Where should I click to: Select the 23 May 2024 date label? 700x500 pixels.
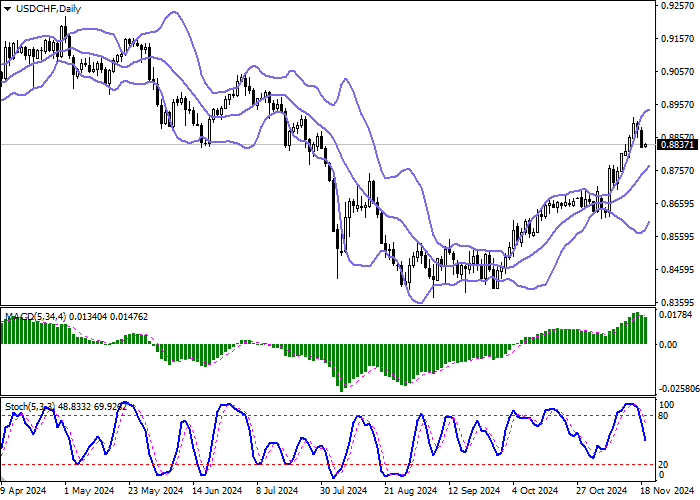click(155, 491)
